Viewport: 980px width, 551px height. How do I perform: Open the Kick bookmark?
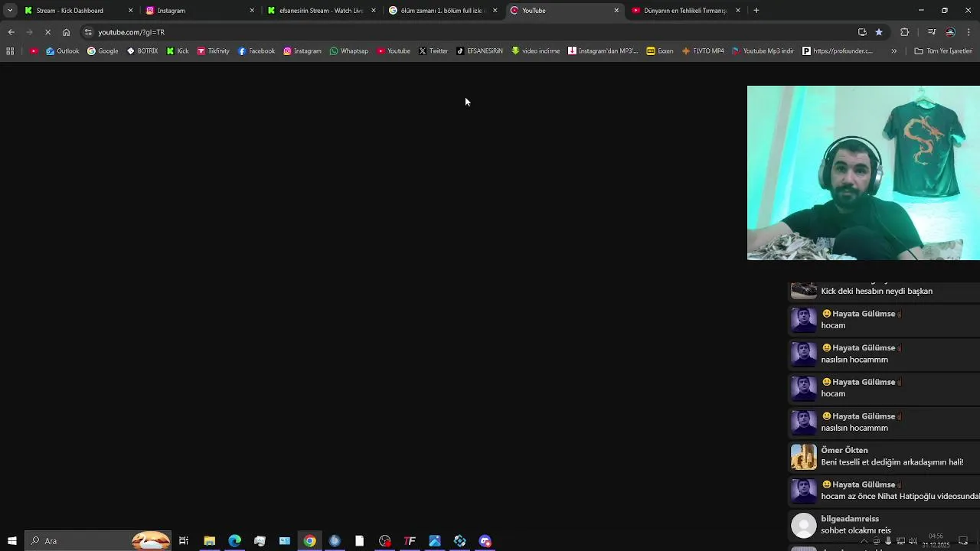tap(178, 51)
